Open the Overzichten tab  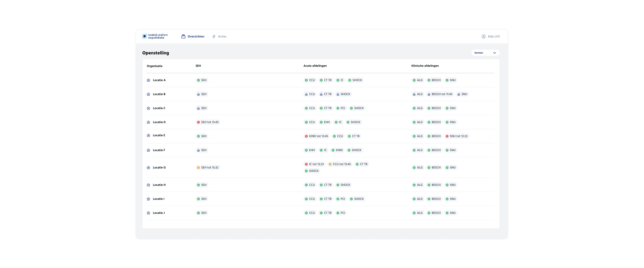tap(196, 37)
